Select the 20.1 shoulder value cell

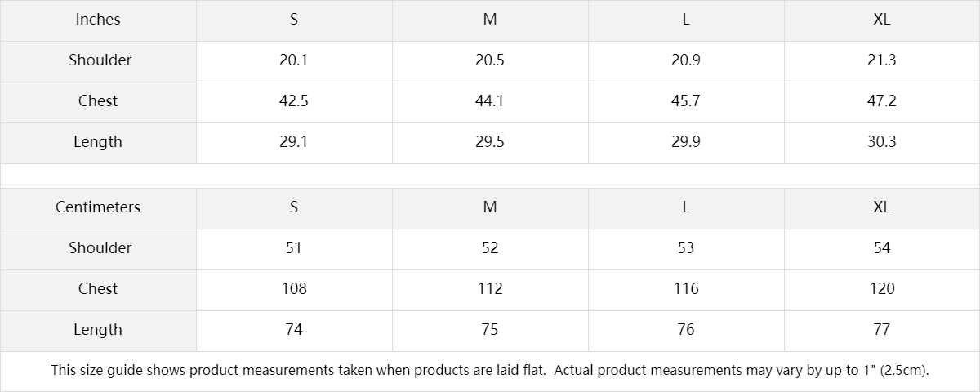294,60
